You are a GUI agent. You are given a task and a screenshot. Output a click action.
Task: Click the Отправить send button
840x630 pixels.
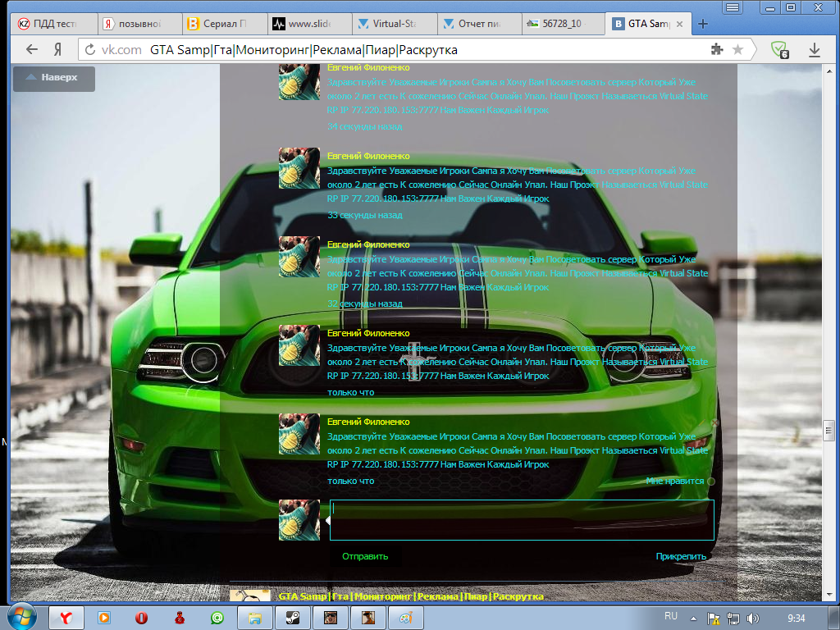click(x=365, y=556)
